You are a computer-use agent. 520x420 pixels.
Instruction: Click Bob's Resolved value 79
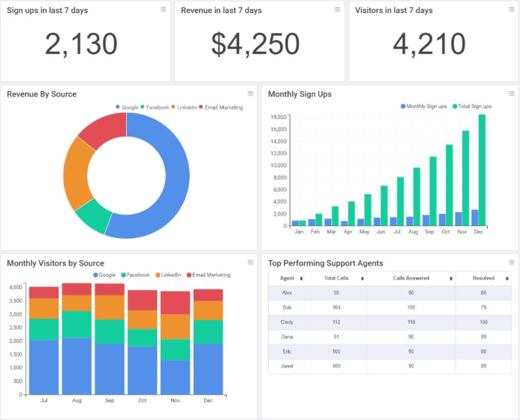[x=483, y=307]
